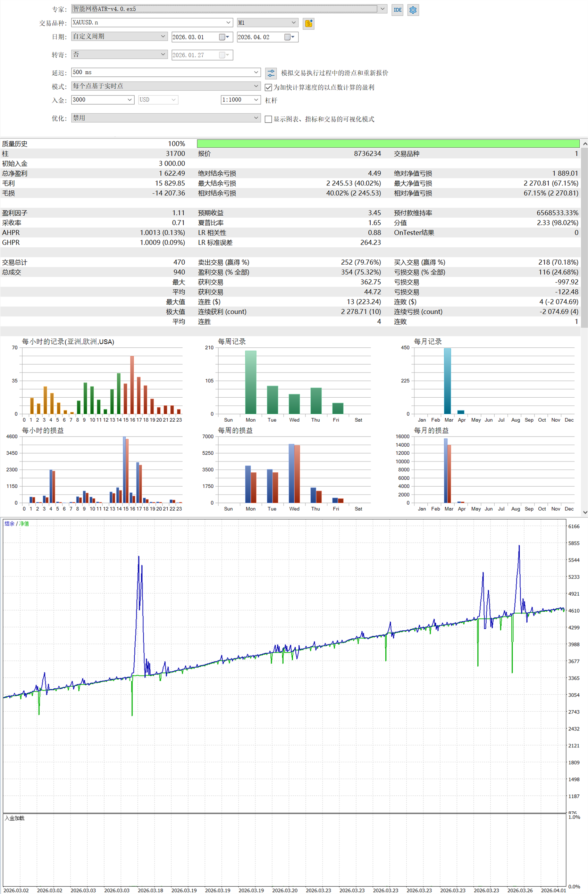Select the 报价 value 8736234
588x894 pixels.
[x=367, y=154]
